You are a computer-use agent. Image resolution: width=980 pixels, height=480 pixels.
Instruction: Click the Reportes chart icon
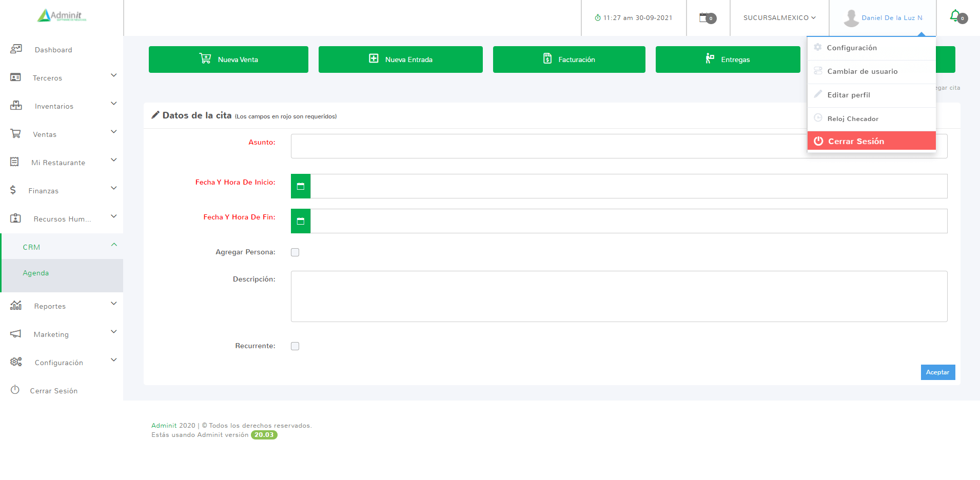tap(16, 306)
